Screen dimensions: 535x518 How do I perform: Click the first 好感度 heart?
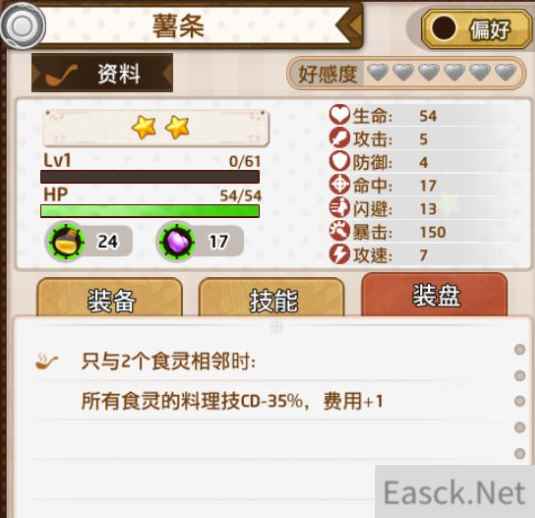pyautogui.click(x=378, y=73)
